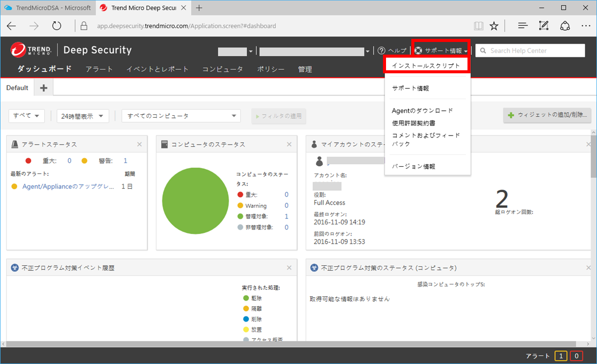Open the web note pen icon
The height and width of the screenshot is (364, 597).
point(544,26)
